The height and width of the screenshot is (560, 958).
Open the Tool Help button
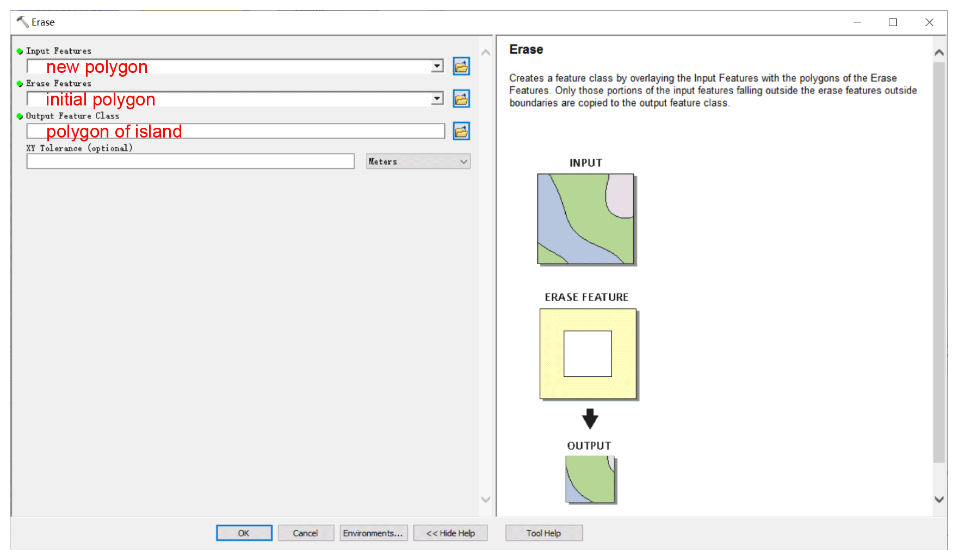543,533
